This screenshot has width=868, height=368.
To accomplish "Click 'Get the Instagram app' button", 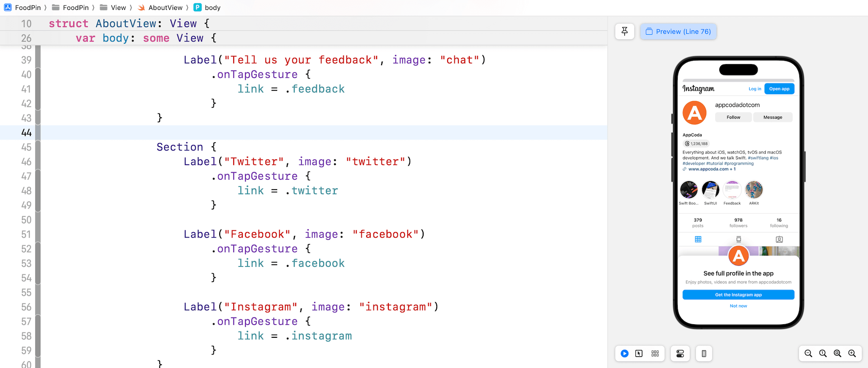I will click(738, 295).
